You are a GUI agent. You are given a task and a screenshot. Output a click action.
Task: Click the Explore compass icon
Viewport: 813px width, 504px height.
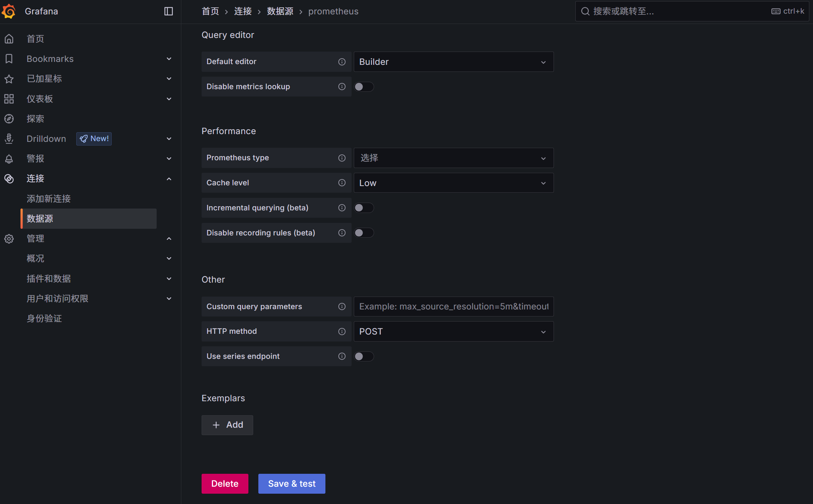pyautogui.click(x=9, y=119)
